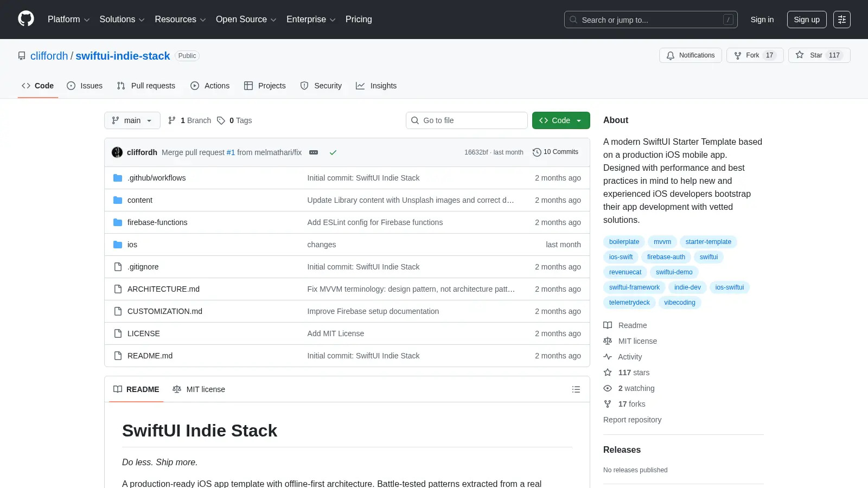
Task: Select the README tab in file viewer
Action: pos(136,389)
